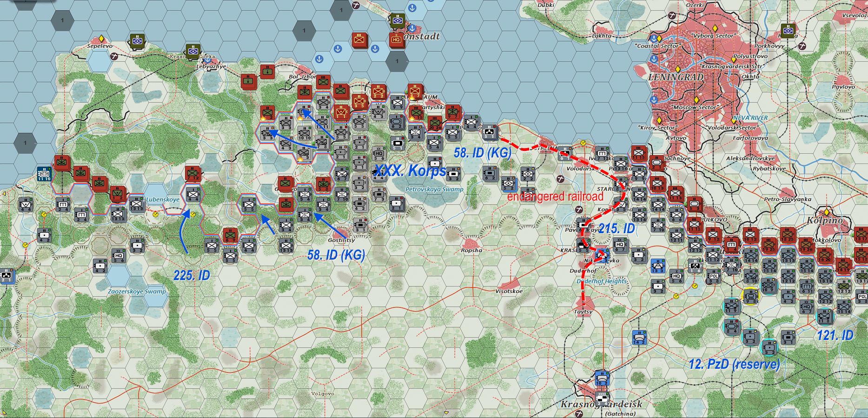
Task: Select the dark blue 11-10 coastal unit counter
Action: pos(44,174)
